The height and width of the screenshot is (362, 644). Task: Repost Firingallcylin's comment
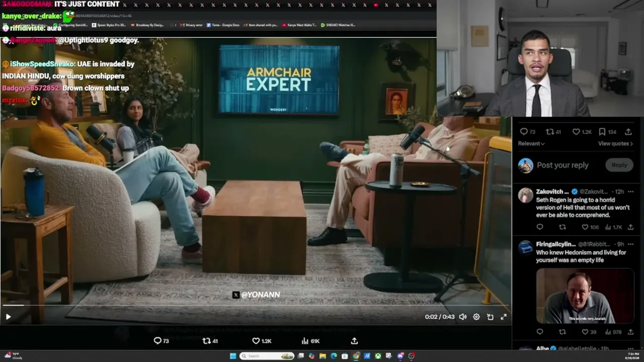(562, 332)
